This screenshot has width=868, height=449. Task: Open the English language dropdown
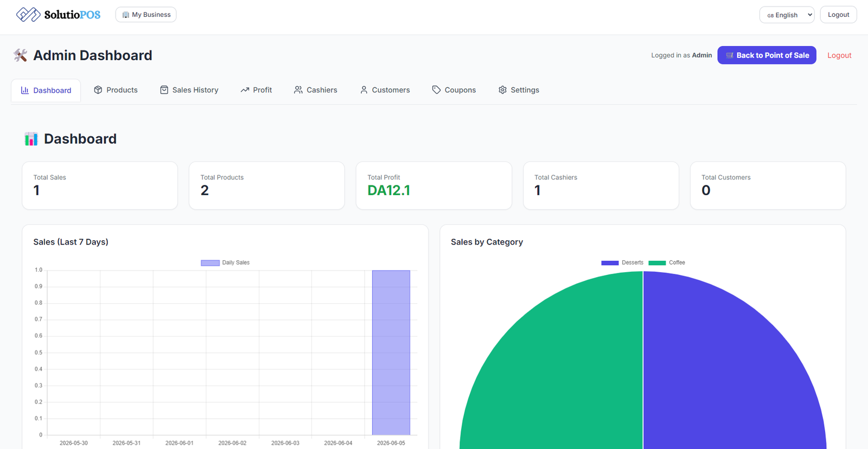pos(787,15)
